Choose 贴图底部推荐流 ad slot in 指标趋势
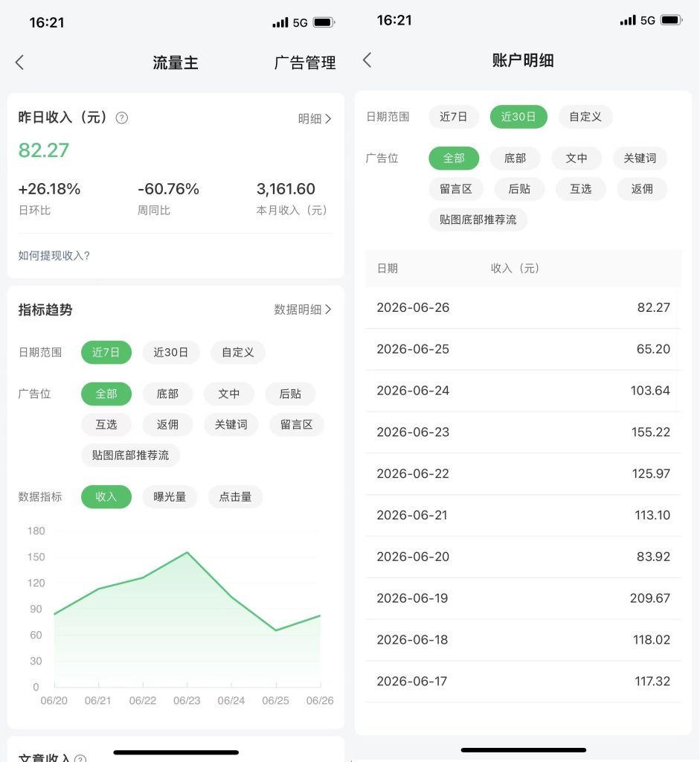The width and height of the screenshot is (700, 762). click(x=130, y=455)
